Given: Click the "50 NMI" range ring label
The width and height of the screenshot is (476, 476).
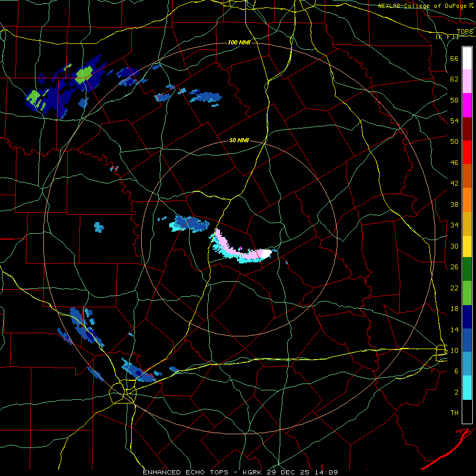Looking at the screenshot, I should coord(239,140).
